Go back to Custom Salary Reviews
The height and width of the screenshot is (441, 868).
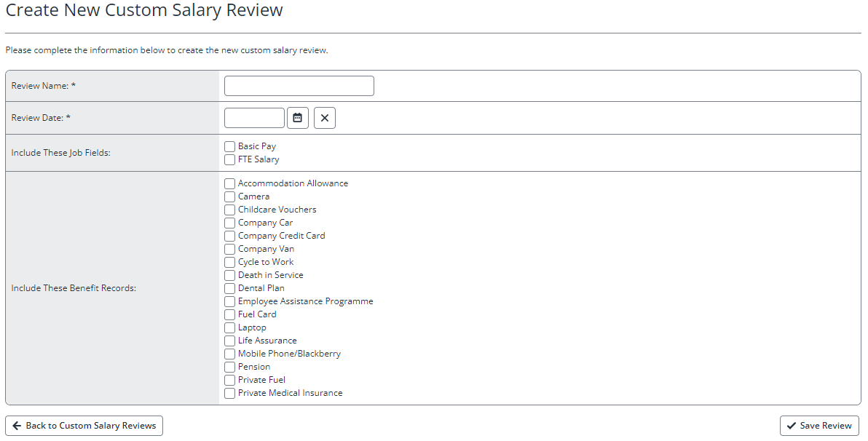[x=84, y=426]
